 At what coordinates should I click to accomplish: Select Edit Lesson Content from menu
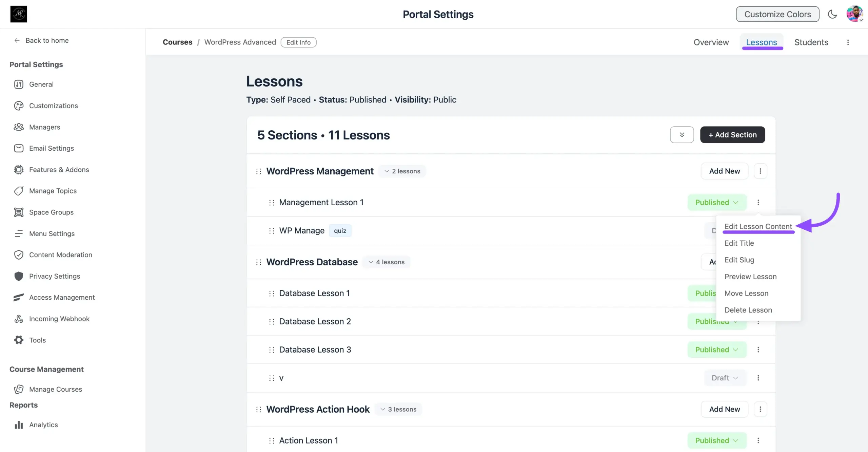pos(758,226)
